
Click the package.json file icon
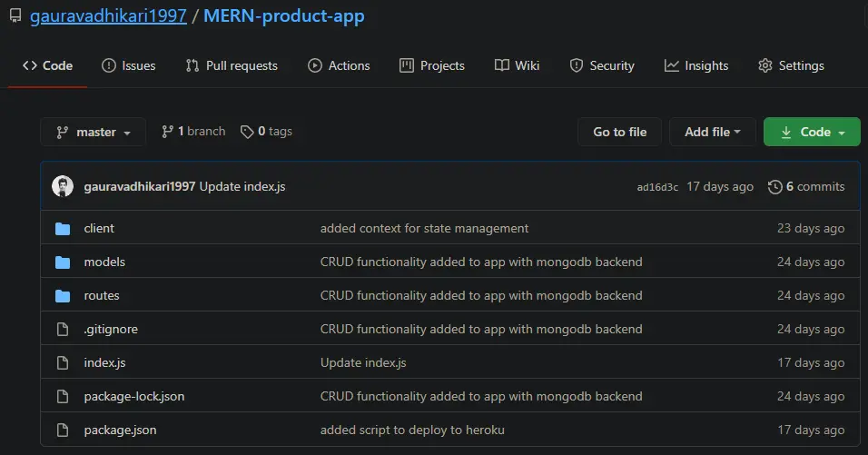coord(63,430)
